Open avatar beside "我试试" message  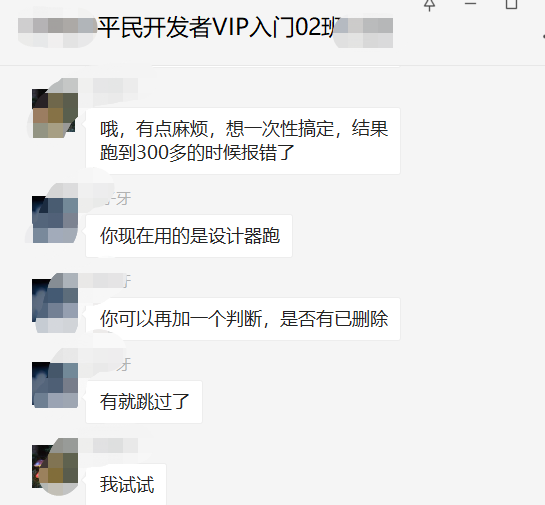(55, 466)
